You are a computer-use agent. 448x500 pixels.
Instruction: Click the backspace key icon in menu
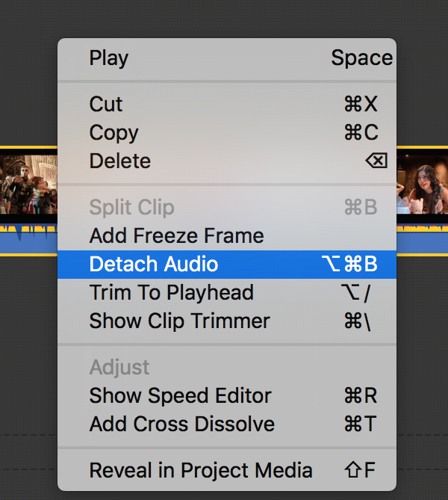pos(376,161)
